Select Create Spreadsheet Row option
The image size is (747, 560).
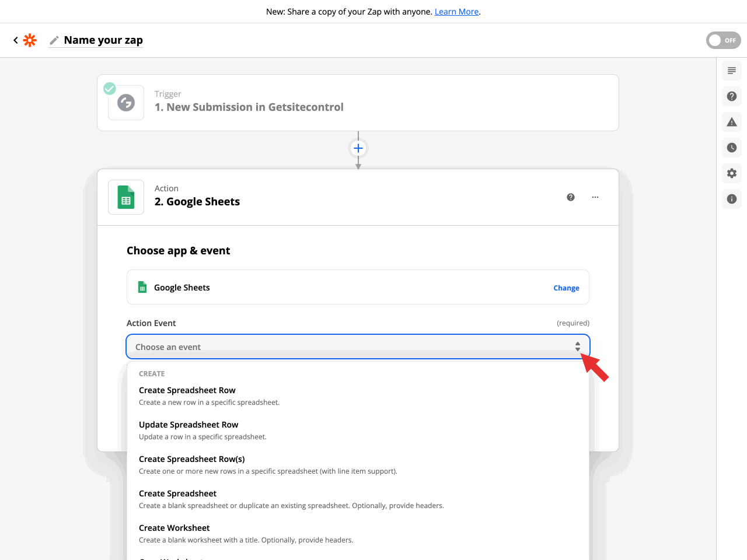tap(187, 390)
